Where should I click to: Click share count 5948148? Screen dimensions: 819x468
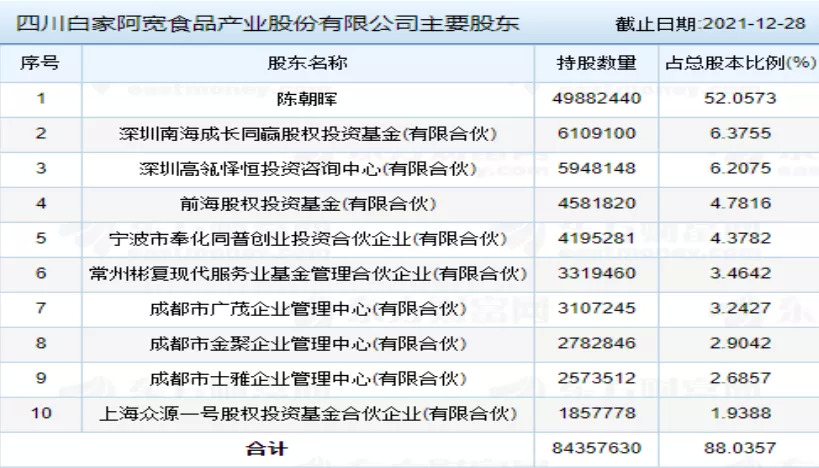point(596,168)
